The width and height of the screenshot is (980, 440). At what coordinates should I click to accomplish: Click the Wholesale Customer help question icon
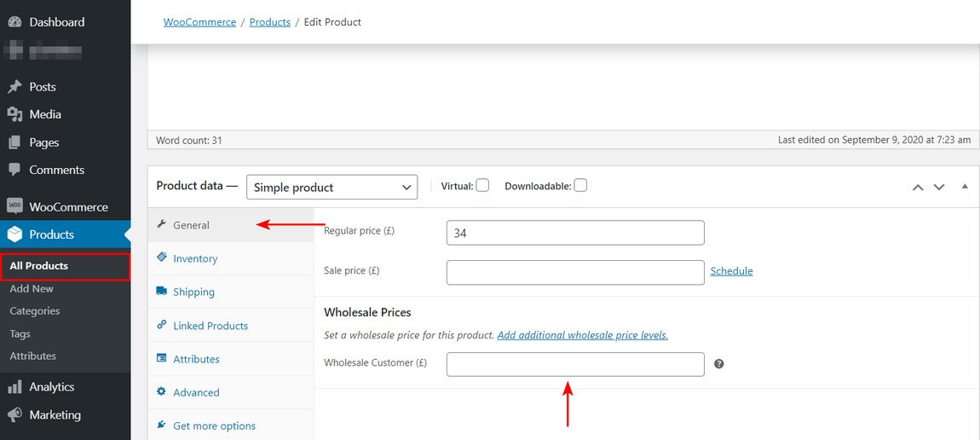click(x=718, y=364)
